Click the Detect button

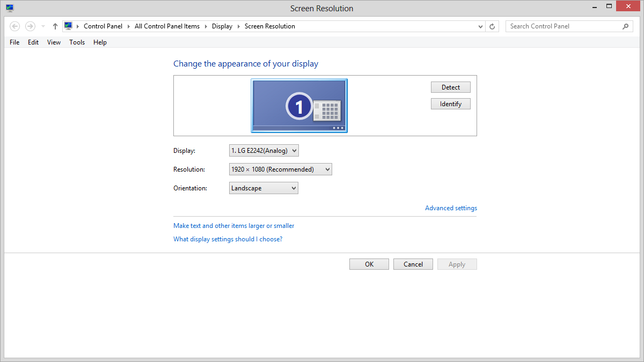451,87
